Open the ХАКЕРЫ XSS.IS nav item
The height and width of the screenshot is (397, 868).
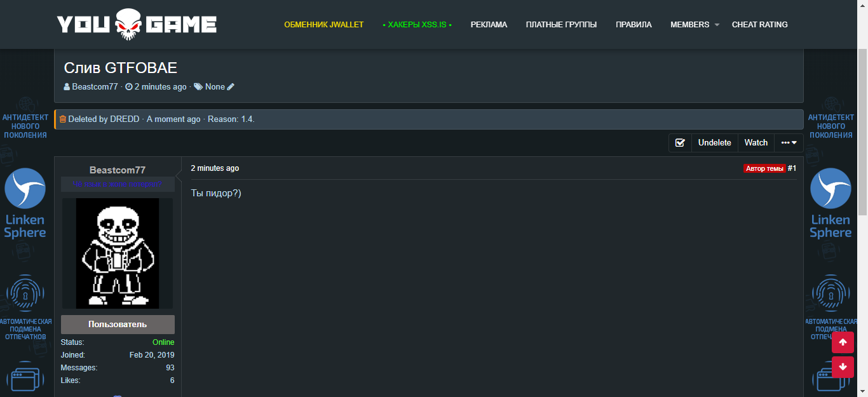coord(417,25)
